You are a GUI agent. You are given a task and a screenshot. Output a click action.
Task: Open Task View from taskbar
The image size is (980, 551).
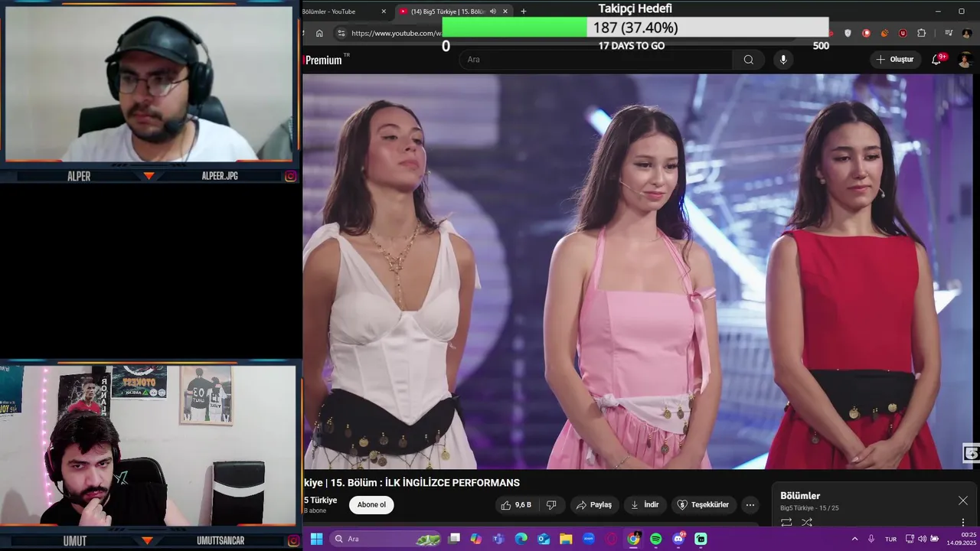coord(454,539)
